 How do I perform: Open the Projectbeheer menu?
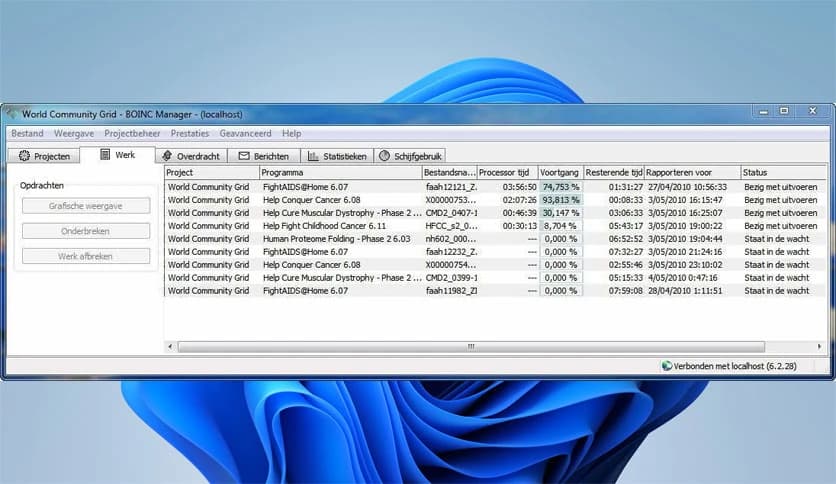132,133
